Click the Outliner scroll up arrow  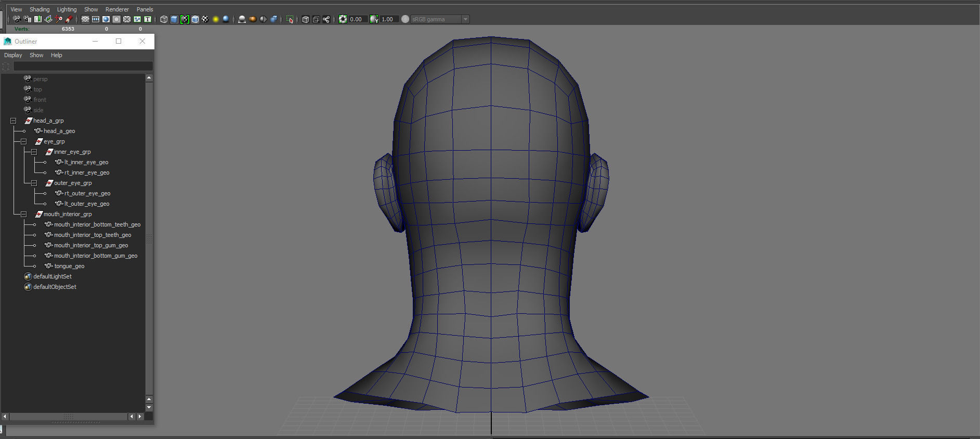point(149,78)
